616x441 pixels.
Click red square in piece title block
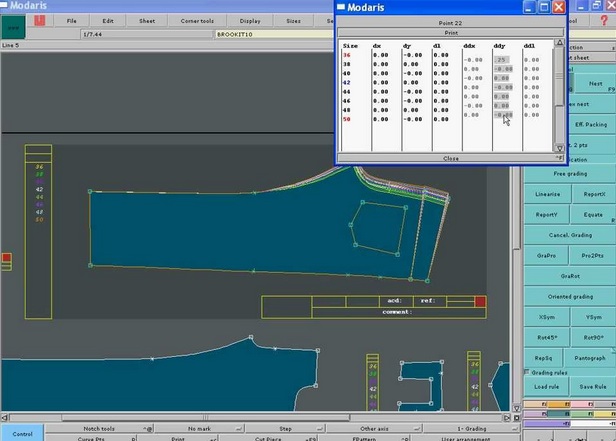[480, 302]
